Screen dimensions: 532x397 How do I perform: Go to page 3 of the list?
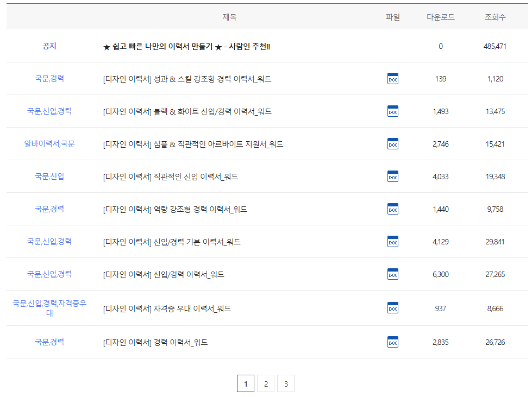click(286, 383)
